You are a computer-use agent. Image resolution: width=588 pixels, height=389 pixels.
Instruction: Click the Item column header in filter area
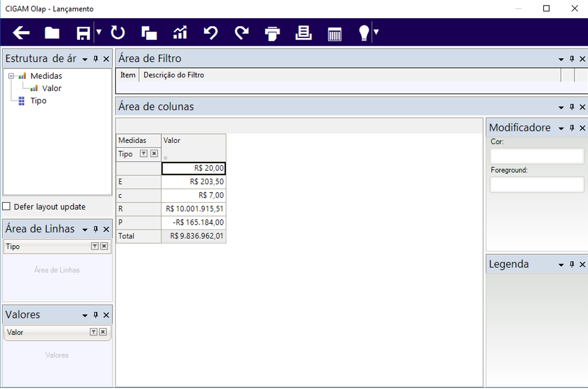pos(128,75)
